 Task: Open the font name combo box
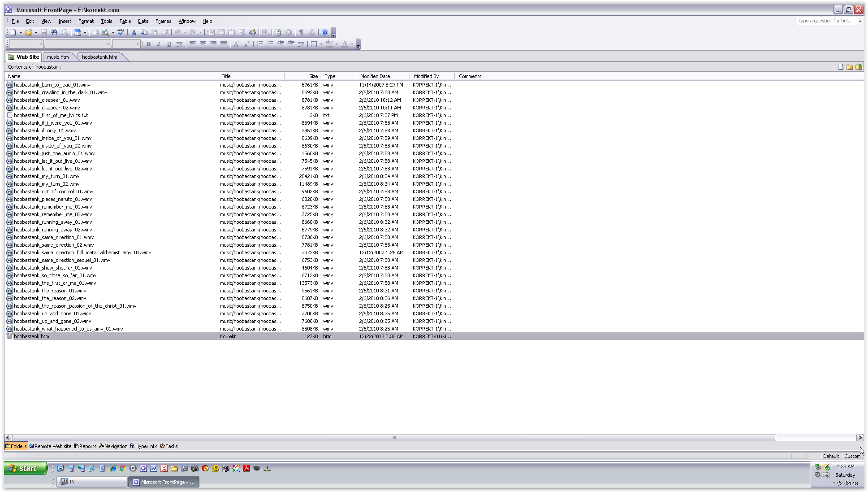[78, 44]
